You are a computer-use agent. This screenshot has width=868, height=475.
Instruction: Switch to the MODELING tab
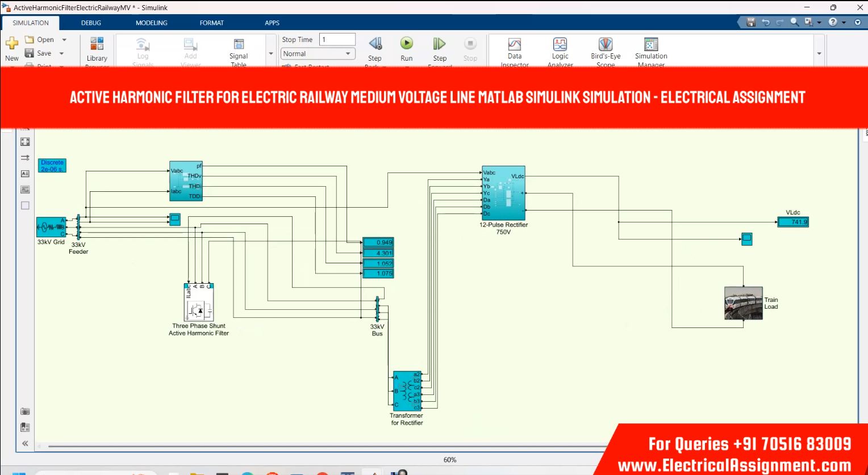(152, 23)
